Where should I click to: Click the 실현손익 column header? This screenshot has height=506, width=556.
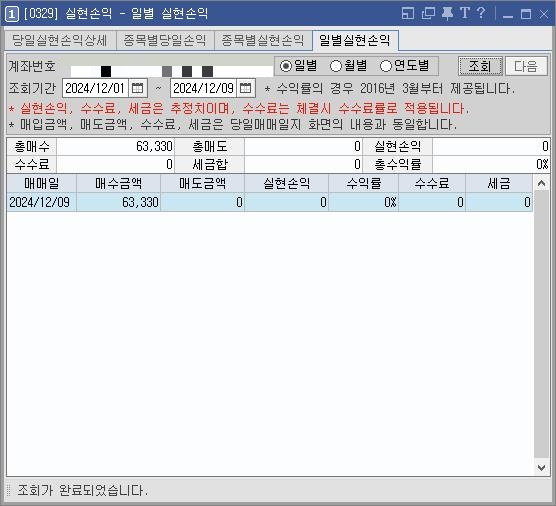point(287,184)
